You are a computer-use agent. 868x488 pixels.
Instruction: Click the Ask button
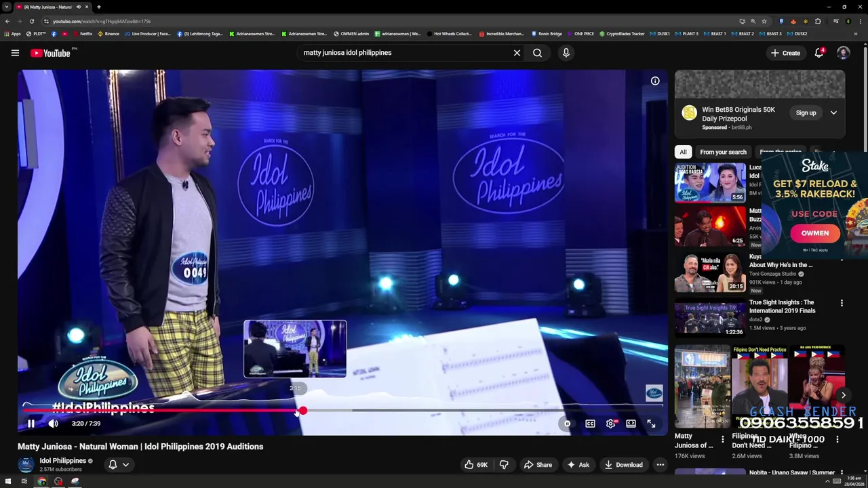pos(578,465)
